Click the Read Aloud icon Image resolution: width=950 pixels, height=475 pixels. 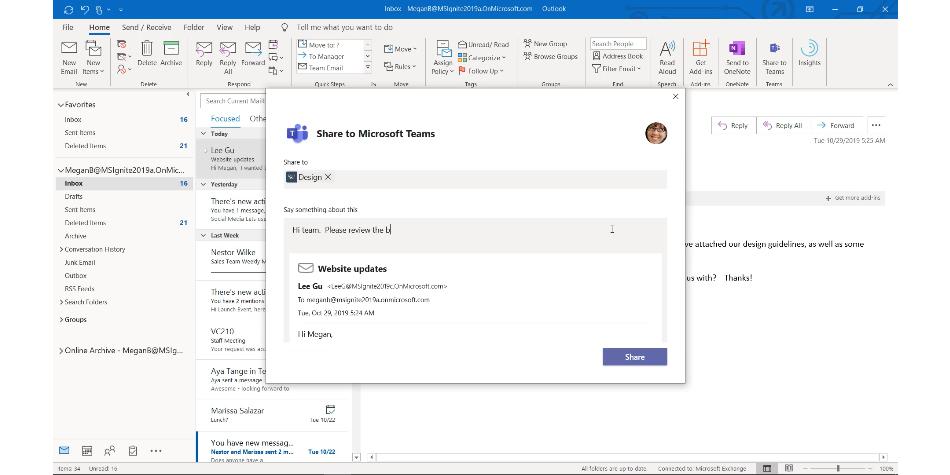[x=667, y=58]
